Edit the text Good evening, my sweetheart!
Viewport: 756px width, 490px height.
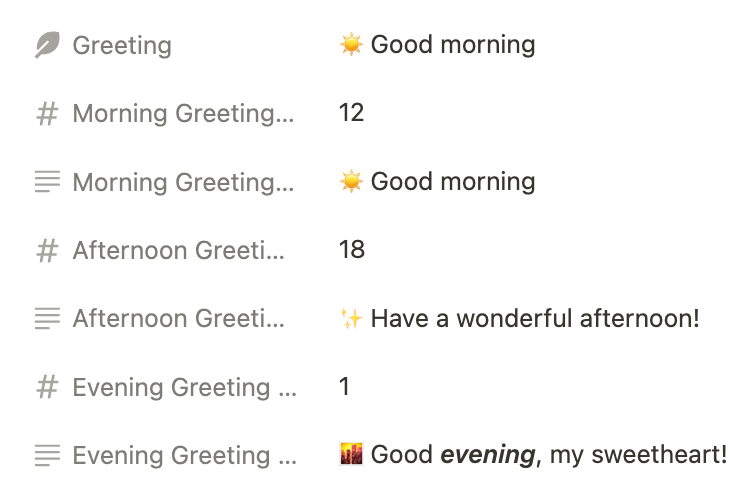coord(549,455)
